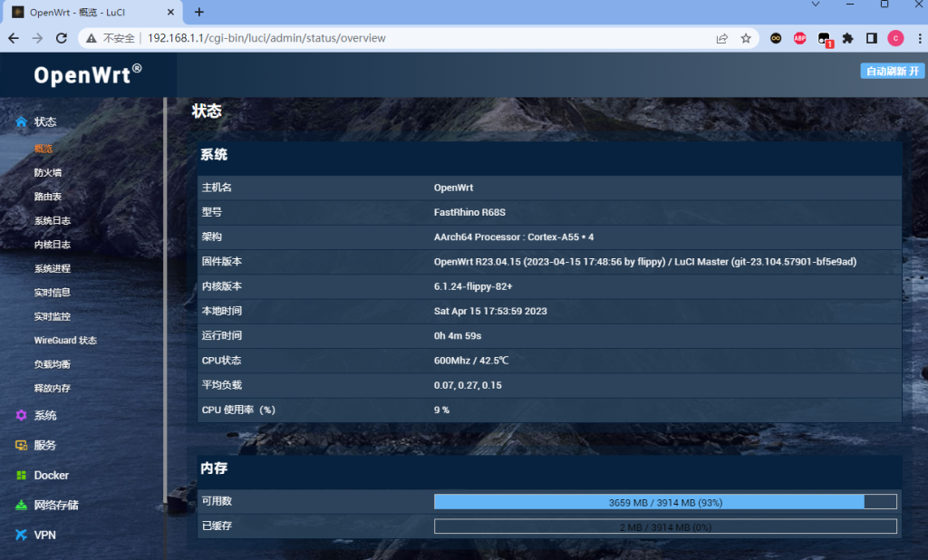Open the yellow-eyed black circle extension
928x560 pixels.
coord(776,38)
